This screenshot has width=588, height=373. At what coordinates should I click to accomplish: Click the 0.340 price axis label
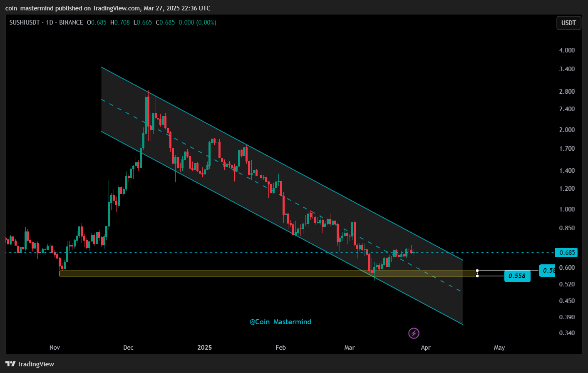[x=567, y=333]
